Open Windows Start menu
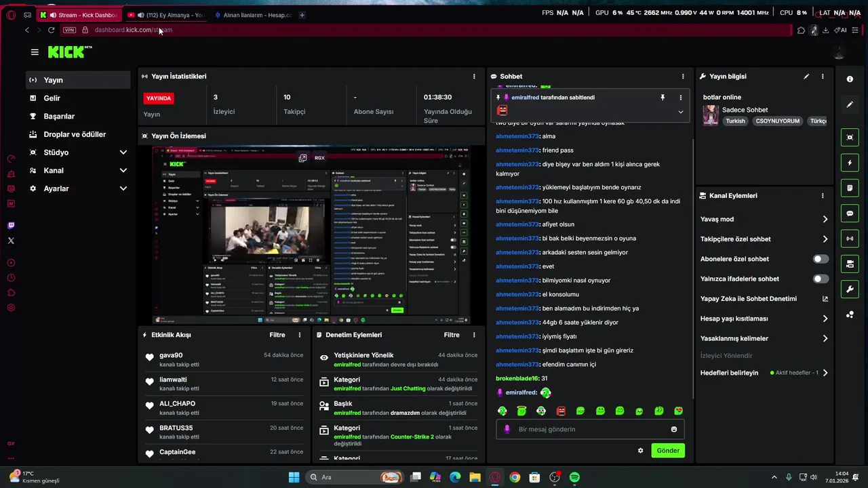The width and height of the screenshot is (868, 488). pos(294,477)
